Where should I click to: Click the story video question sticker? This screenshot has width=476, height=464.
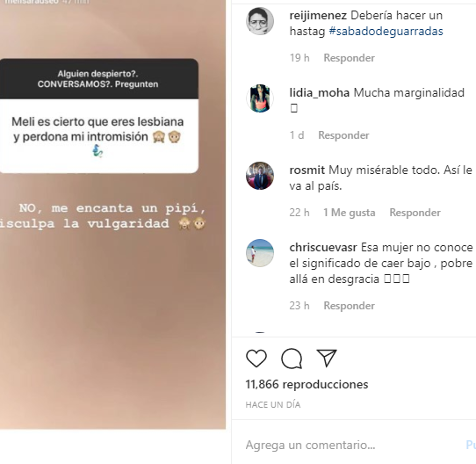point(99,116)
